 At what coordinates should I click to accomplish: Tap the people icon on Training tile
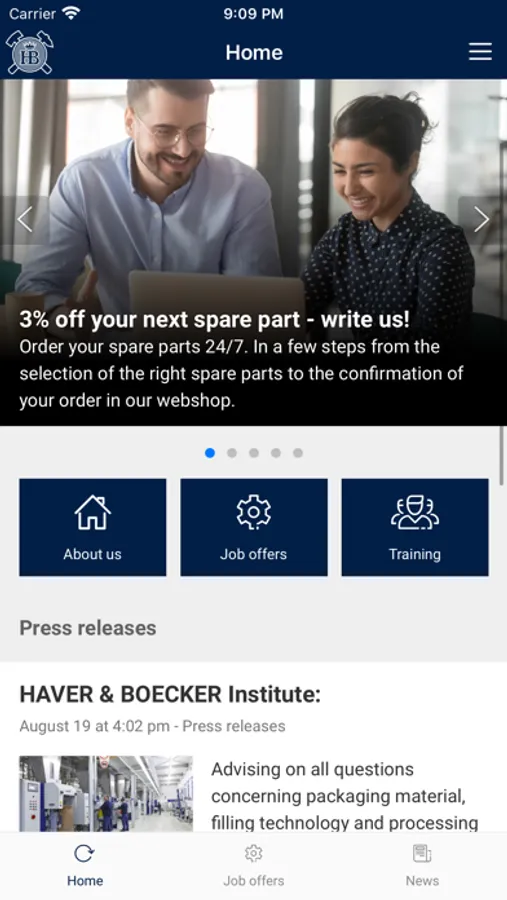(415, 512)
